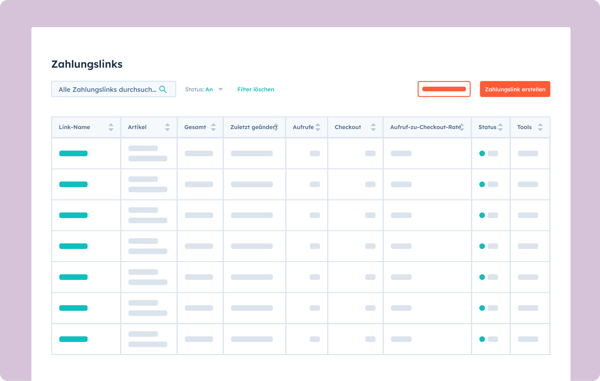Focus the Alle Zahlungslinks durchsuchen search field

tap(114, 89)
